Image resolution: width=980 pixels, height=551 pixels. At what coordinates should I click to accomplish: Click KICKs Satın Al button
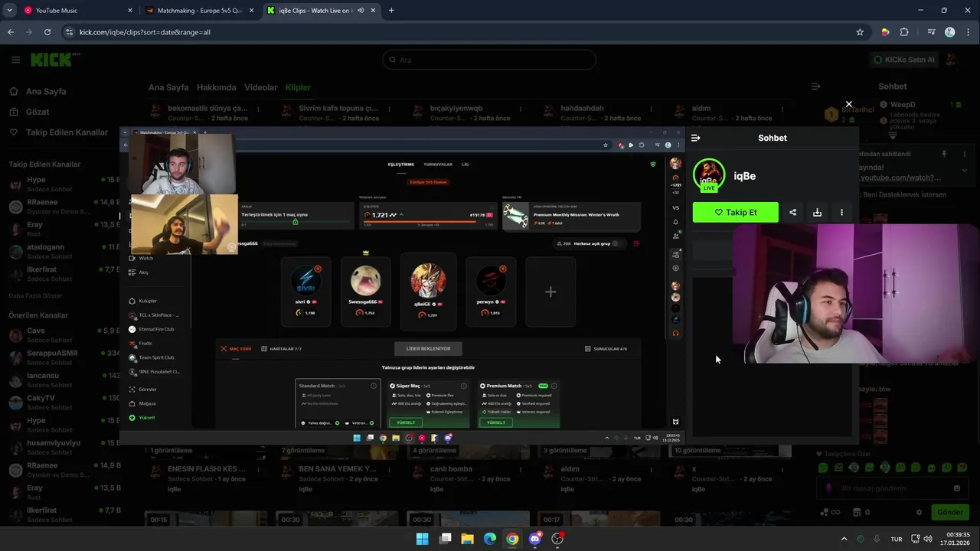click(x=904, y=60)
